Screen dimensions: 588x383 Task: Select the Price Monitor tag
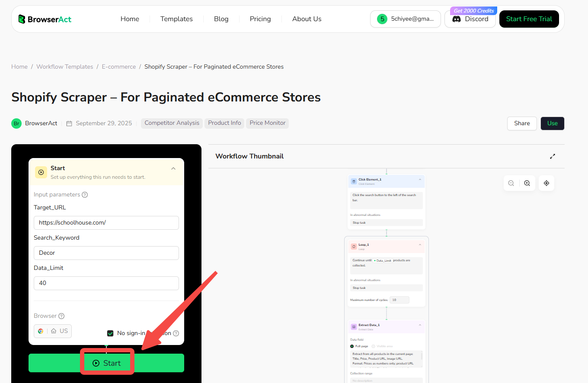pos(268,123)
